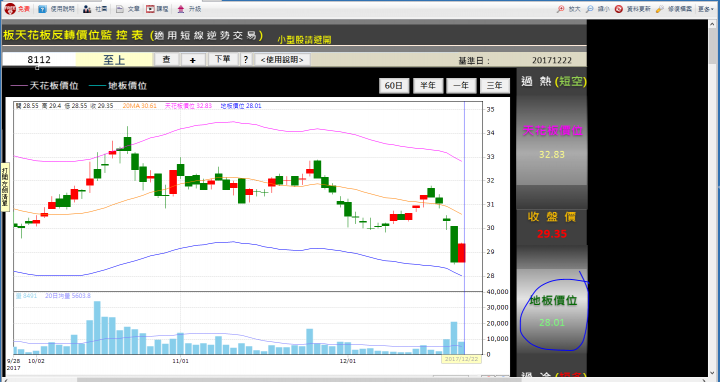Click the 打開交叉清單 side tab
The image size is (720, 382).
coord(5,187)
